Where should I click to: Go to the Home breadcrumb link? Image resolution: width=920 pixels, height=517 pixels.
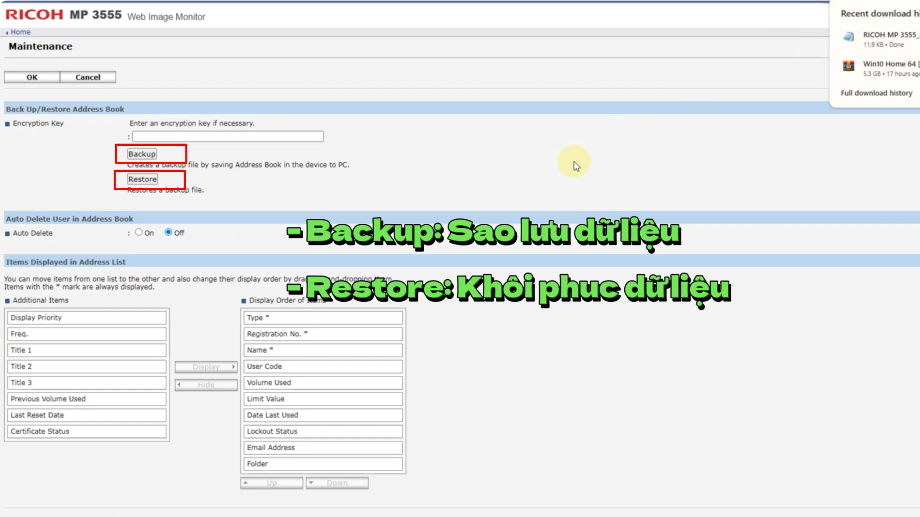pyautogui.click(x=20, y=32)
